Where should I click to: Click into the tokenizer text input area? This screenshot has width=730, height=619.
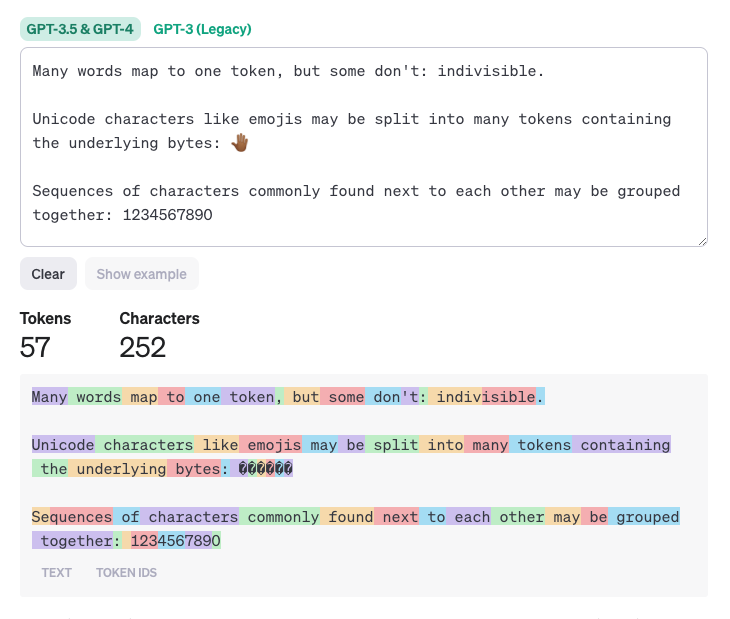tap(364, 147)
